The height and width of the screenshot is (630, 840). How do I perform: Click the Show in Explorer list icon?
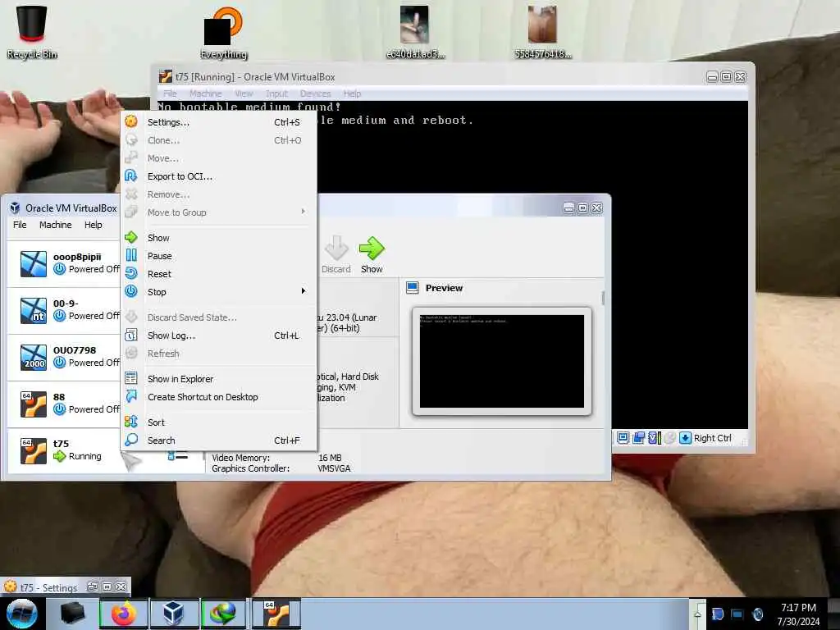(131, 377)
